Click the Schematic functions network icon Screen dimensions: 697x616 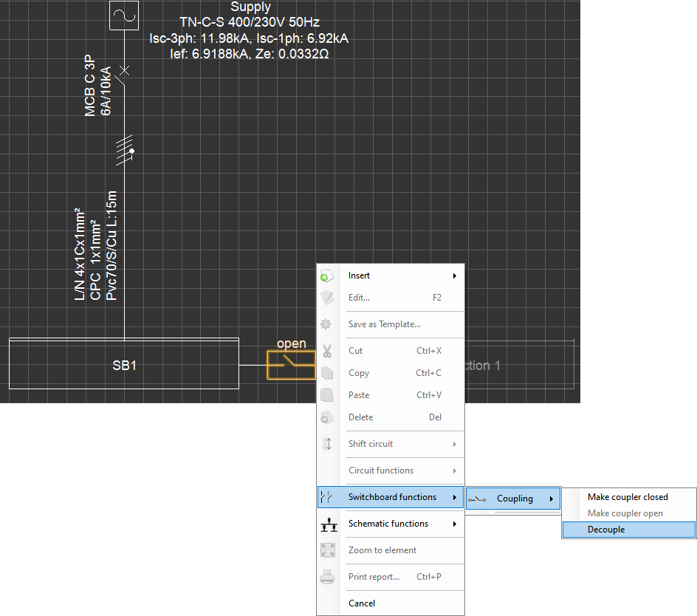pyautogui.click(x=329, y=524)
